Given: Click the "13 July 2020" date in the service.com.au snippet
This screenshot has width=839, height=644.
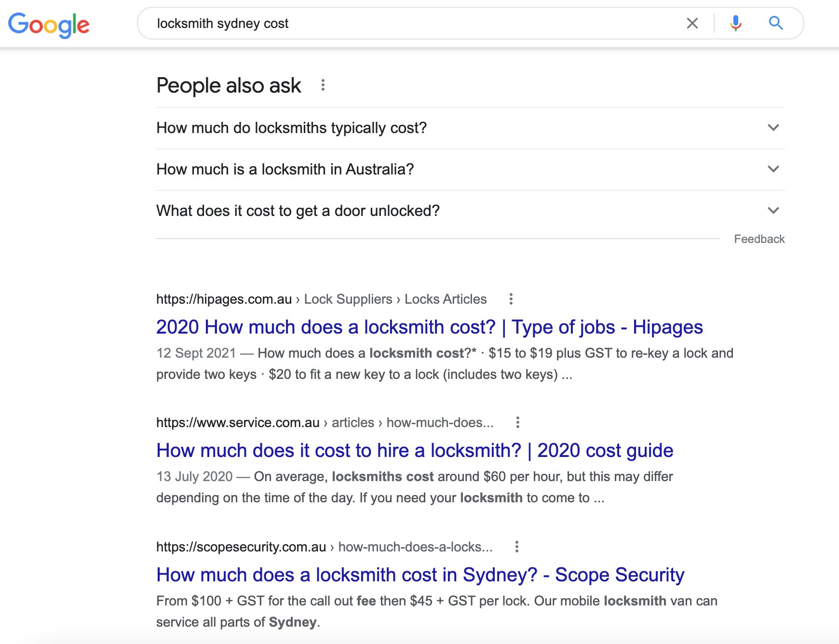Looking at the screenshot, I should [x=194, y=477].
